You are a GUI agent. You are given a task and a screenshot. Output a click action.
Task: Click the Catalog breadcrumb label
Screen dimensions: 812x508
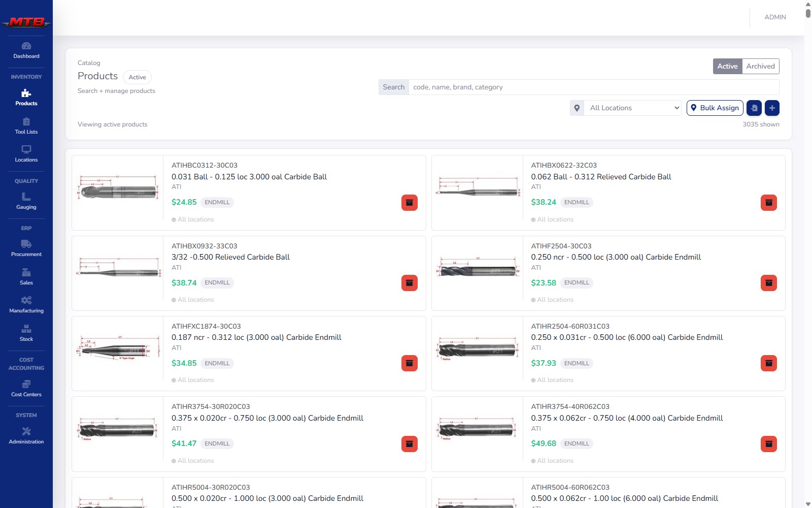tap(89, 63)
